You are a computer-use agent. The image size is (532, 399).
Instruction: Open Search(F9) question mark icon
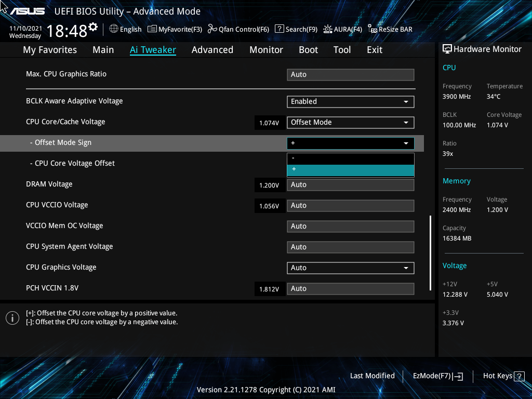click(x=279, y=29)
